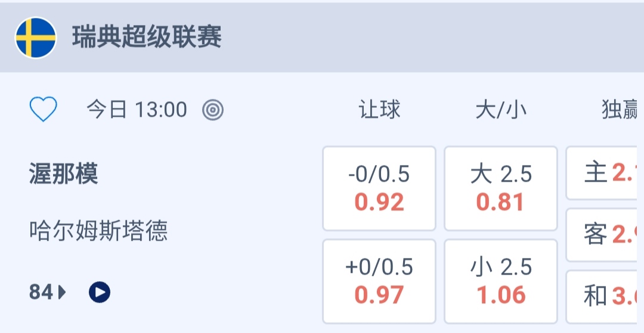Tap the Sweden flag icon
Image resolution: width=644 pixels, height=333 pixels.
(x=36, y=38)
